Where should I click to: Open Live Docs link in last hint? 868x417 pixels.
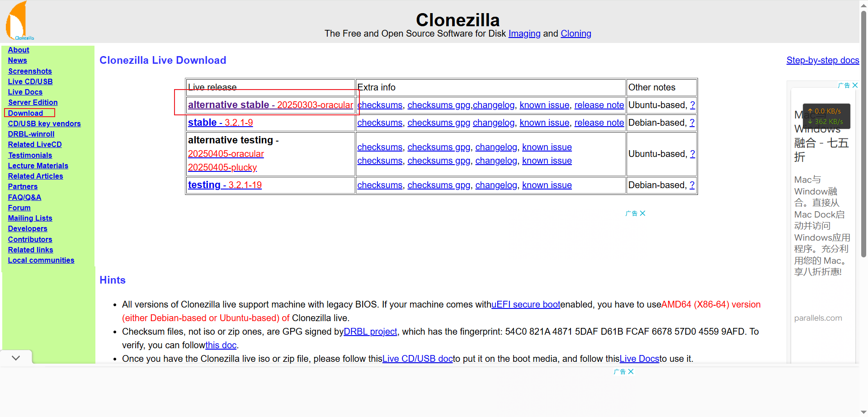639,359
